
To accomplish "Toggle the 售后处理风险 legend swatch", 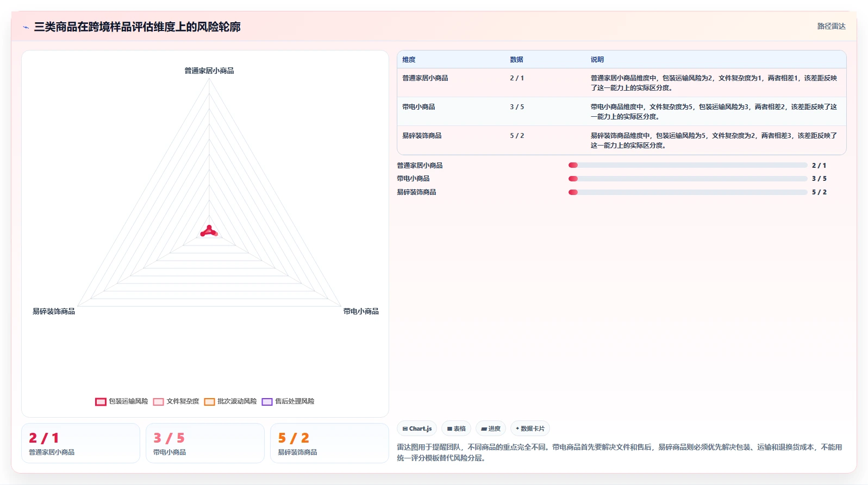I will [x=267, y=402].
